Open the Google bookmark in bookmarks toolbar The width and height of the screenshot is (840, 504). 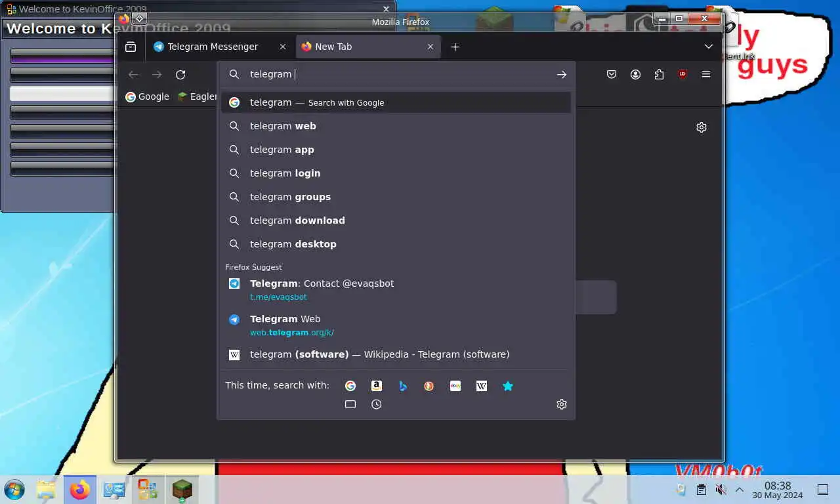coord(147,96)
